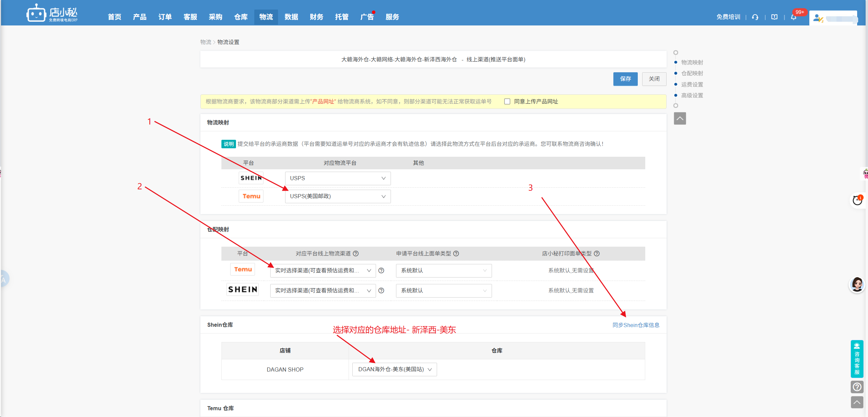Open the 客服 menu

coord(190,17)
